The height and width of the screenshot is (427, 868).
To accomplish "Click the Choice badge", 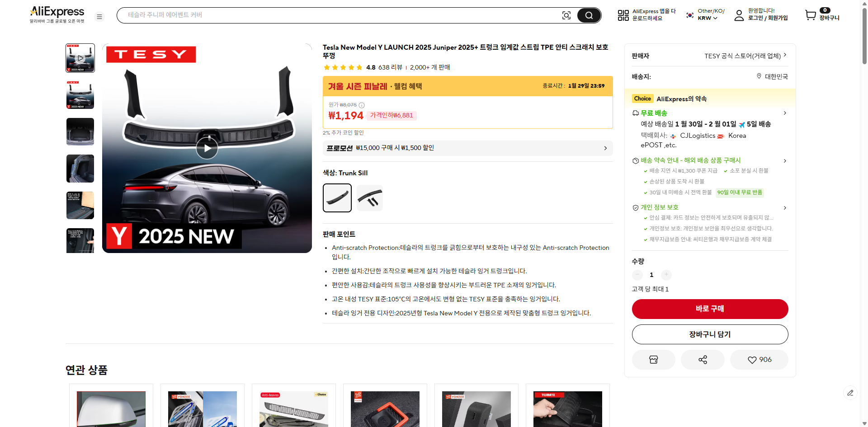I will tap(642, 99).
